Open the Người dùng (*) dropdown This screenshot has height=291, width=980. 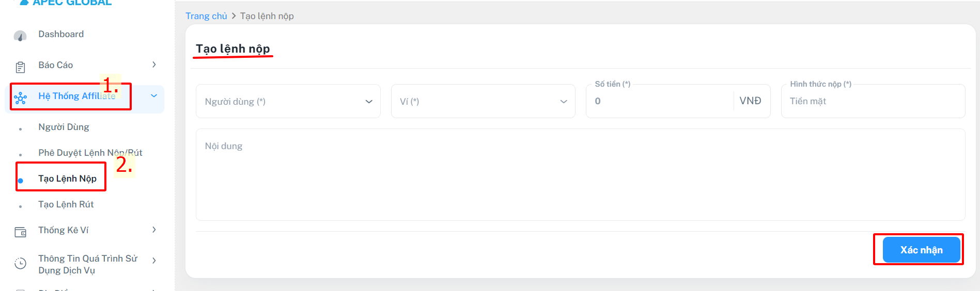coord(288,101)
